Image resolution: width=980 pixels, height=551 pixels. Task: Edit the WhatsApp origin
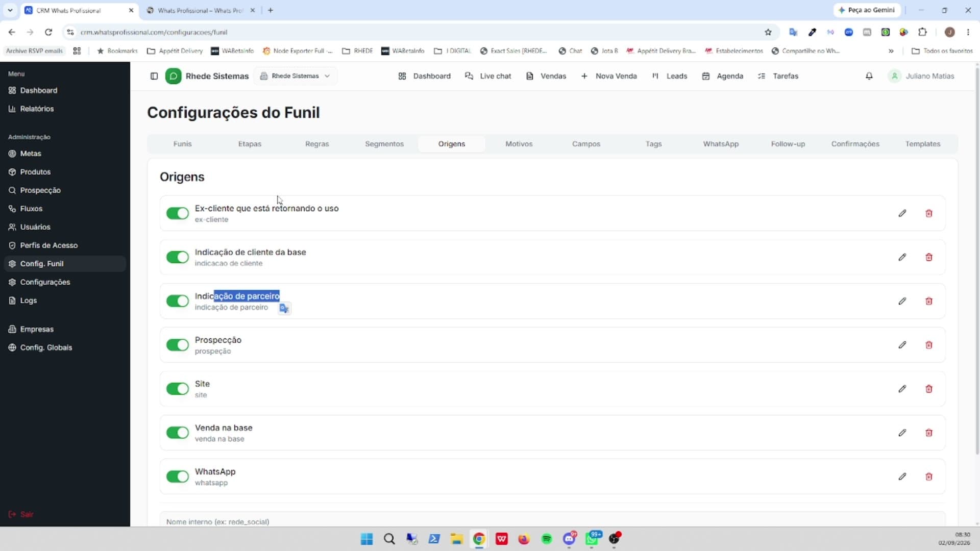pyautogui.click(x=902, y=477)
